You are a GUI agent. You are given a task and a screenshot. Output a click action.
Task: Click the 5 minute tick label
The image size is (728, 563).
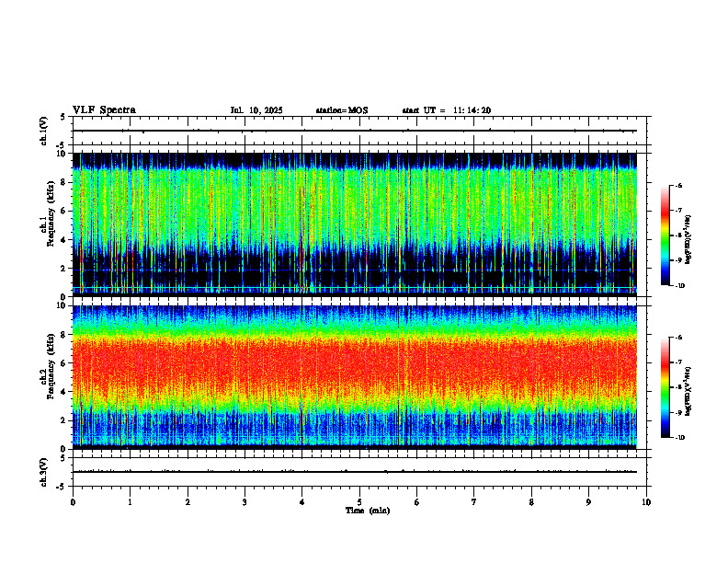point(359,502)
